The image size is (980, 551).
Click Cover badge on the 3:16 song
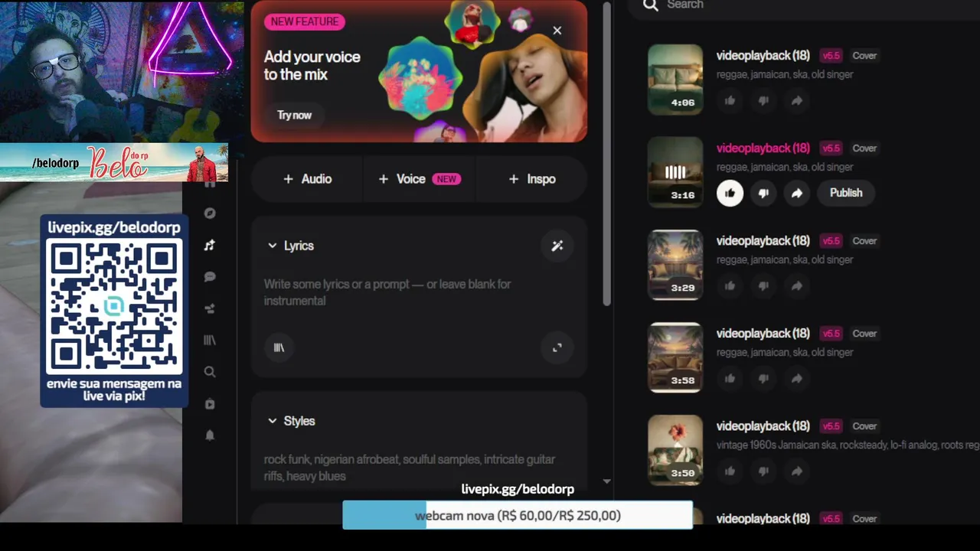[x=864, y=148]
